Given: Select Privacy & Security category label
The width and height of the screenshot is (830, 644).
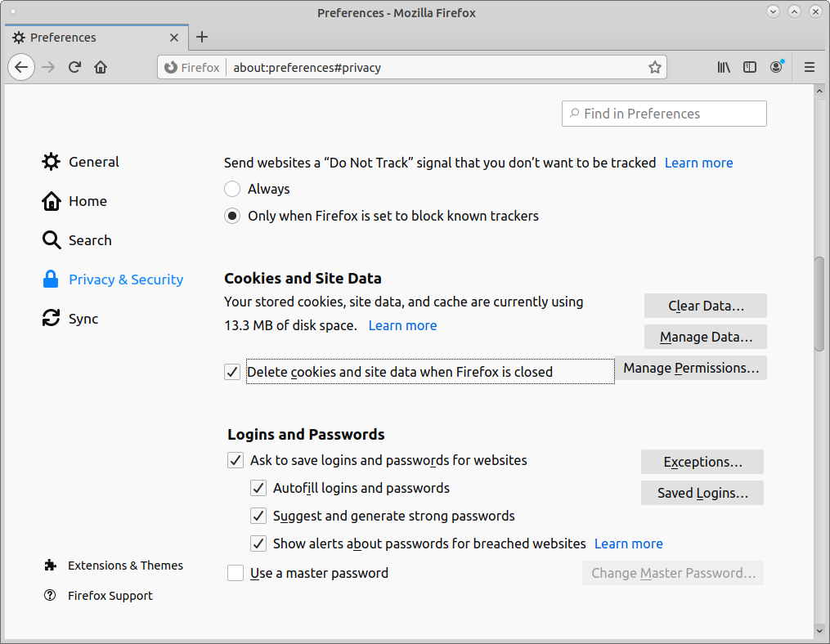Looking at the screenshot, I should [x=126, y=280].
